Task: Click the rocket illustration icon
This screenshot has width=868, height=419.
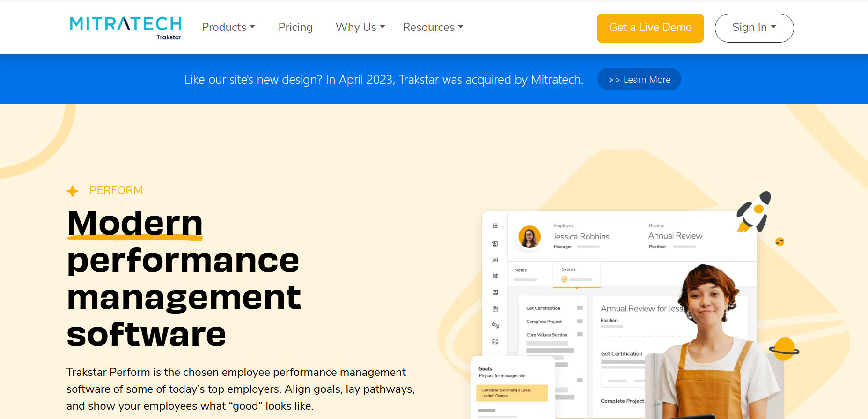Action: click(754, 211)
